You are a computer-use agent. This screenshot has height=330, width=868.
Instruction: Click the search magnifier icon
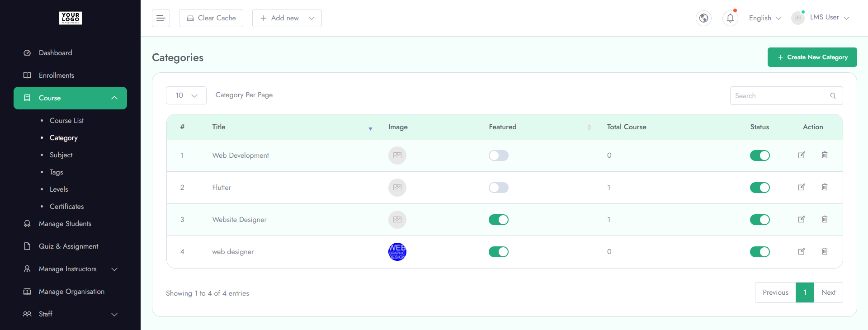tap(833, 96)
